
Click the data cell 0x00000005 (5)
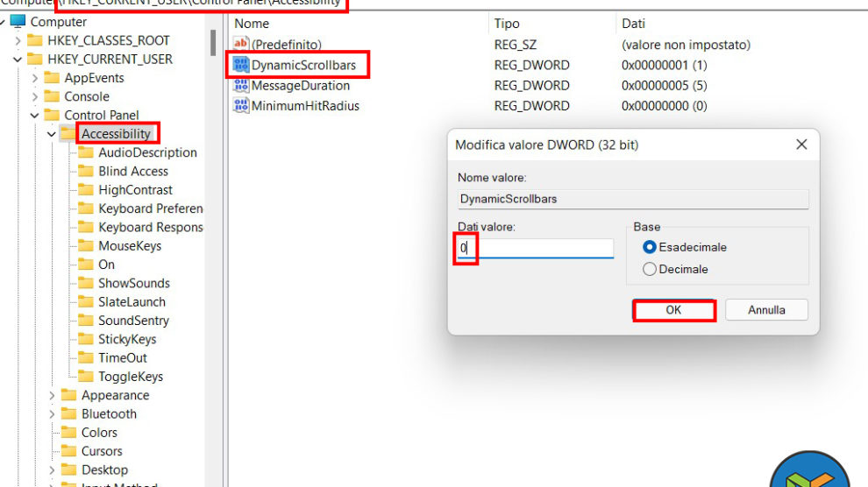(x=665, y=86)
